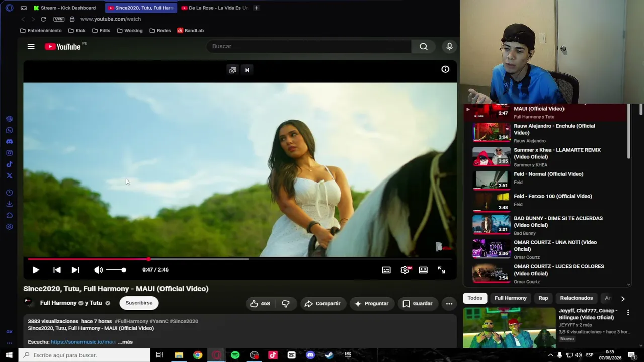Viewport: 644px width, 362px height.
Task: Like the video with 468 likes
Action: click(x=260, y=303)
